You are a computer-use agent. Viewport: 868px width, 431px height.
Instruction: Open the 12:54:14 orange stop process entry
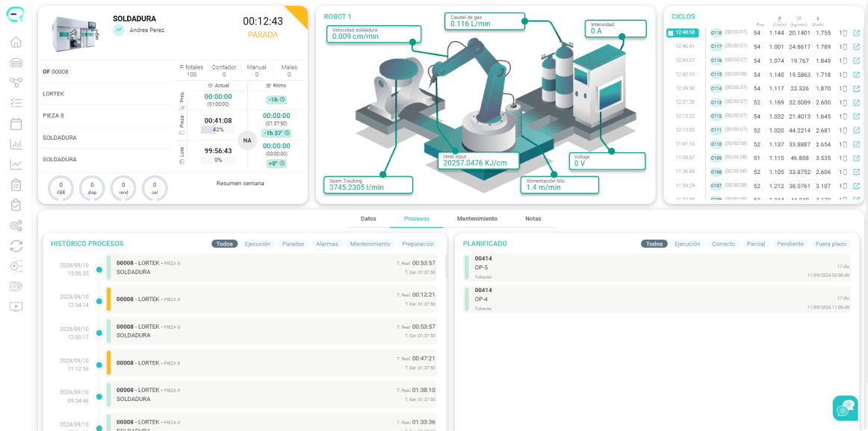[271, 300]
